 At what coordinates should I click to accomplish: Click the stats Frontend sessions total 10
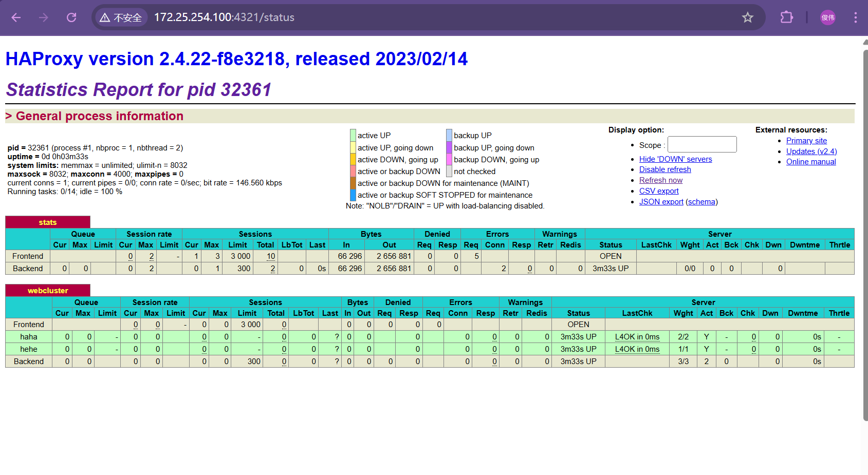(x=271, y=256)
